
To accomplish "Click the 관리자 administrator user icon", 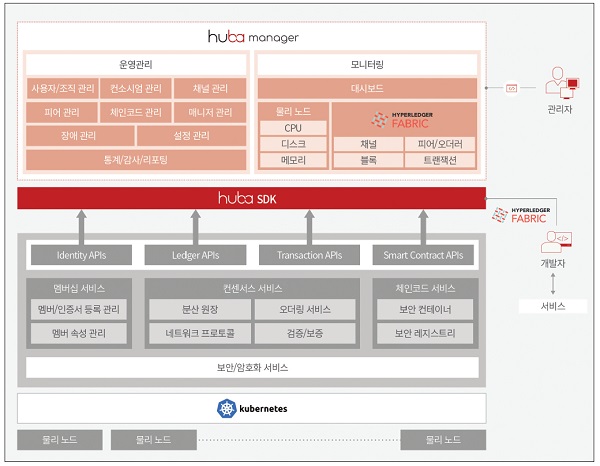I will pos(562,83).
